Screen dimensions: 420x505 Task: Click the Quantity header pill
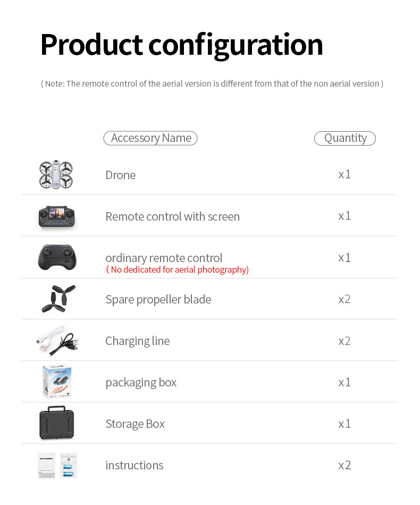[x=345, y=138]
